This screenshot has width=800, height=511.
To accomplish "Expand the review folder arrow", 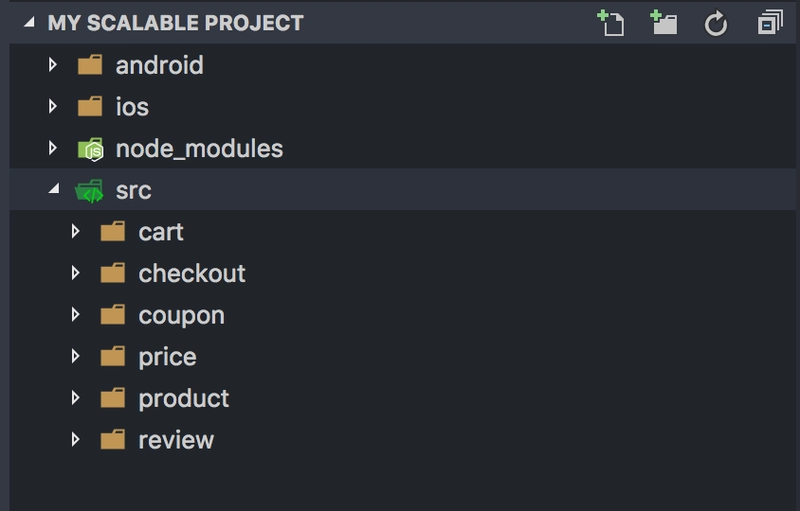I will click(x=75, y=440).
